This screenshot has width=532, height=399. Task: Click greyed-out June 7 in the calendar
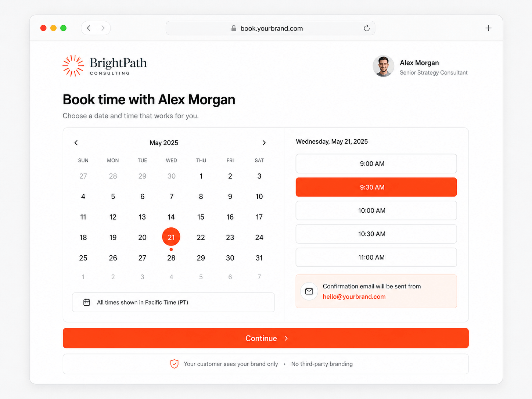tap(259, 277)
